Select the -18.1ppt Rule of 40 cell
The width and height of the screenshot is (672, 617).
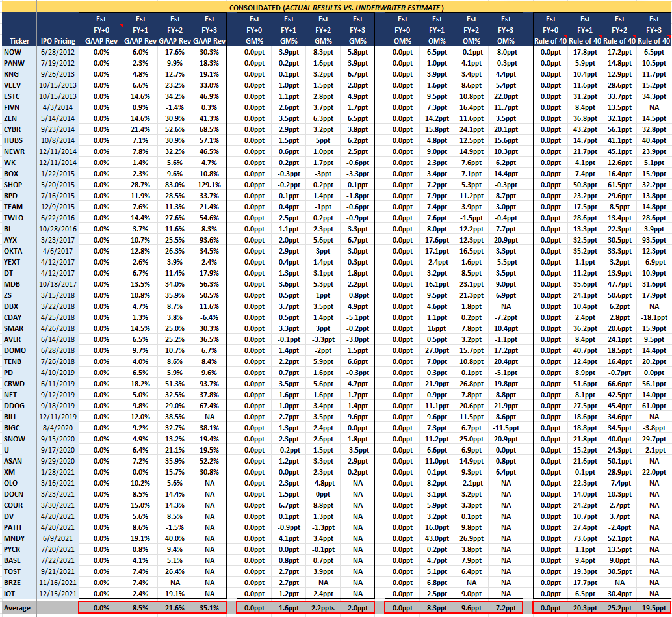pos(654,317)
